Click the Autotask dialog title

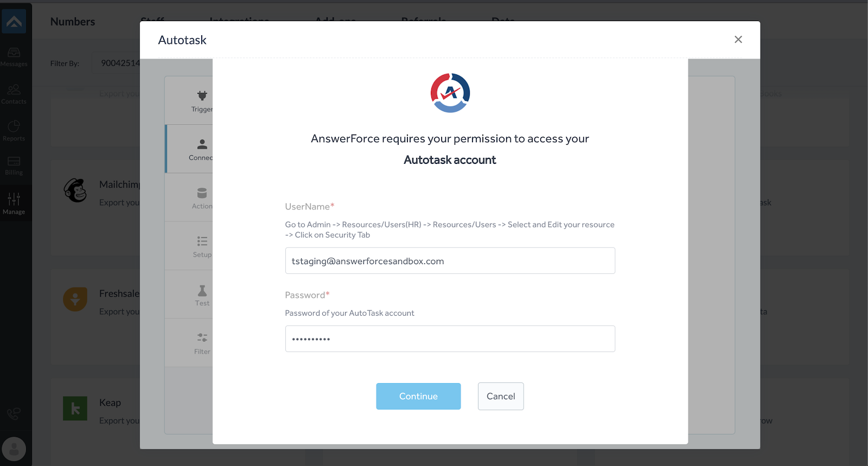pyautogui.click(x=182, y=40)
